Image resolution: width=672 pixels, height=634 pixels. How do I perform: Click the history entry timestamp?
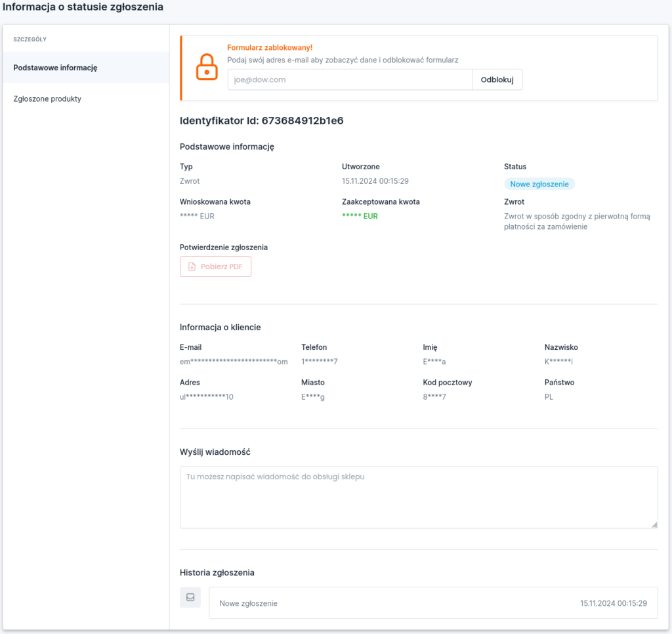pos(614,603)
